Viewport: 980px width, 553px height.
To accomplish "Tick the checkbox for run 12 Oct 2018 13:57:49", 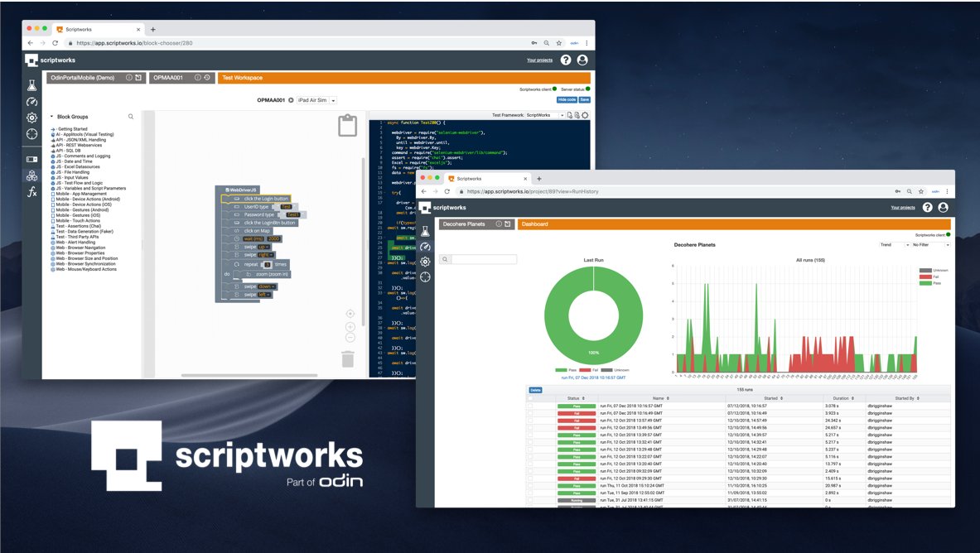I will coord(531,421).
